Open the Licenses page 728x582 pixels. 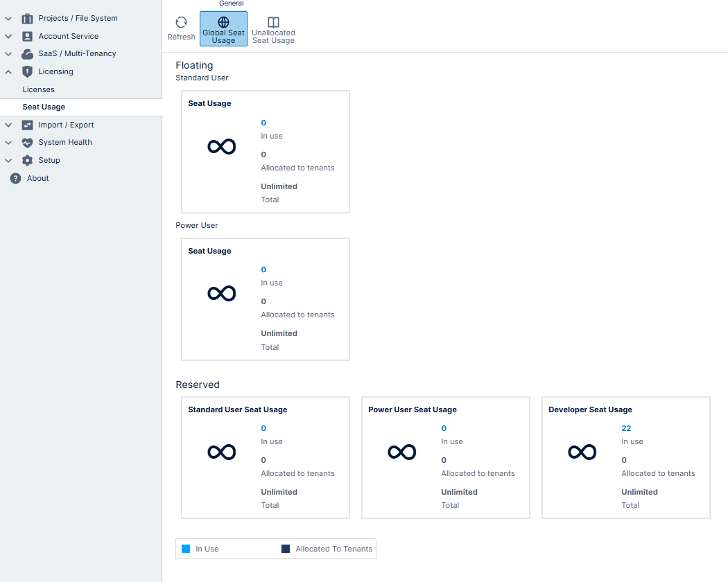point(38,89)
